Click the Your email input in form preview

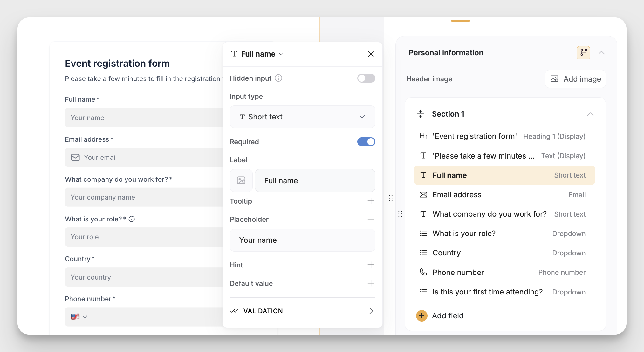pos(144,157)
